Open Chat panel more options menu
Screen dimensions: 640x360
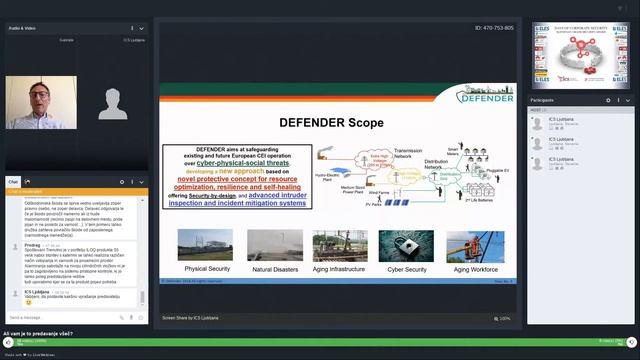click(132, 182)
